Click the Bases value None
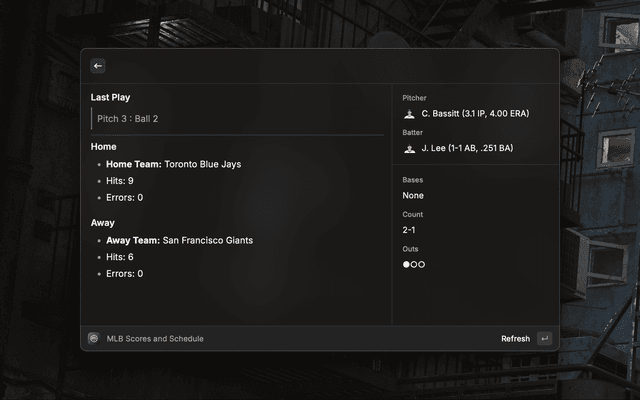The width and height of the screenshot is (640, 400). (x=413, y=196)
